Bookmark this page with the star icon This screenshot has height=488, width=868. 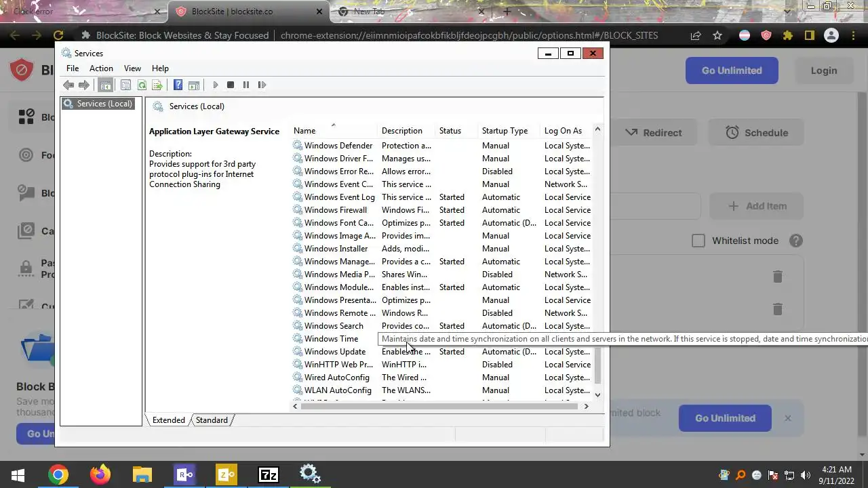[717, 35]
